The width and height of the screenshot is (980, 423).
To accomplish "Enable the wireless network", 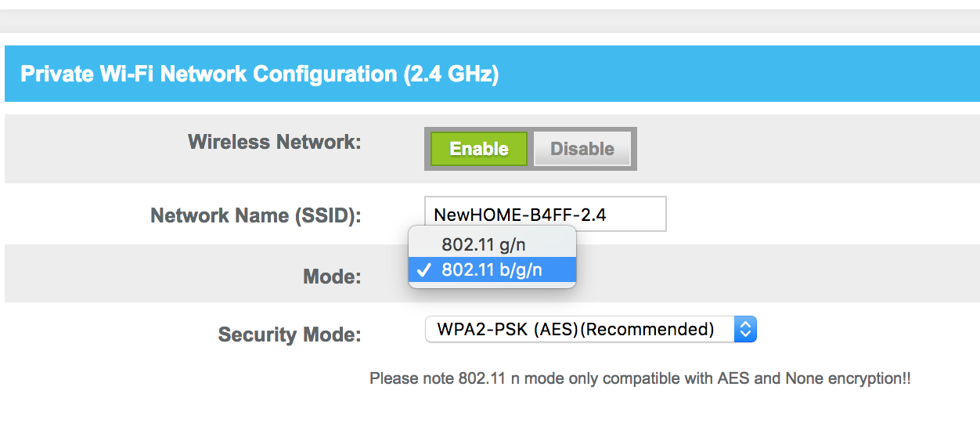I will (x=478, y=149).
